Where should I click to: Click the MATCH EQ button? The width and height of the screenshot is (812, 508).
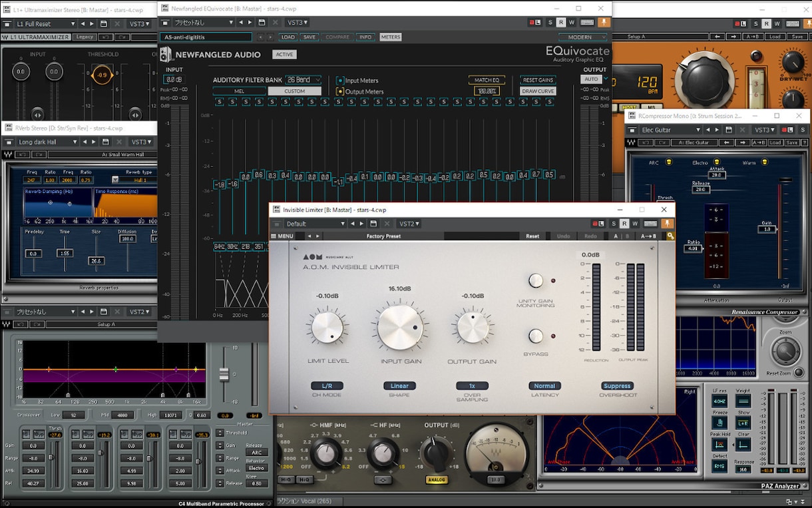click(487, 80)
